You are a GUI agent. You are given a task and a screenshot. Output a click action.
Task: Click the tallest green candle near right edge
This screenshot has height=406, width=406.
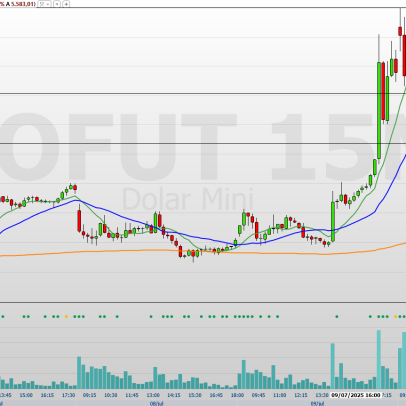(379, 110)
